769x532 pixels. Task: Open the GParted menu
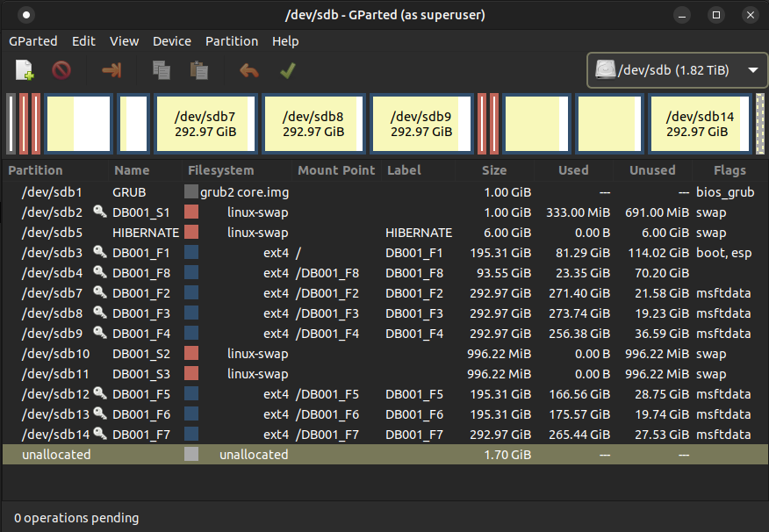click(33, 41)
